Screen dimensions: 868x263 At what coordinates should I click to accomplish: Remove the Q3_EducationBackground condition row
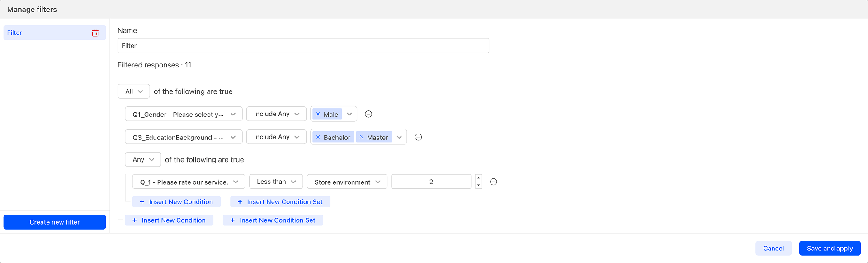(419, 137)
